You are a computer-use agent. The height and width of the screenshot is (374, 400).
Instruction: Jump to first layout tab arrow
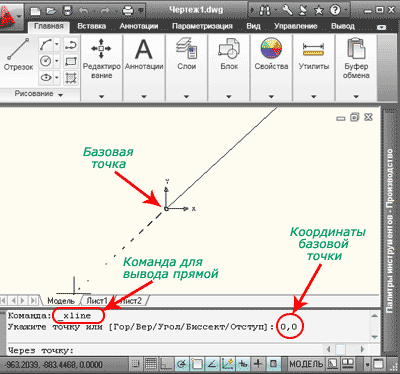(x=4, y=301)
